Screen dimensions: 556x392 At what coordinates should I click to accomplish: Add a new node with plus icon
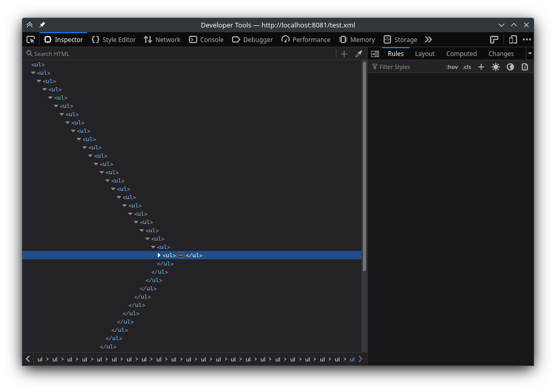click(344, 54)
